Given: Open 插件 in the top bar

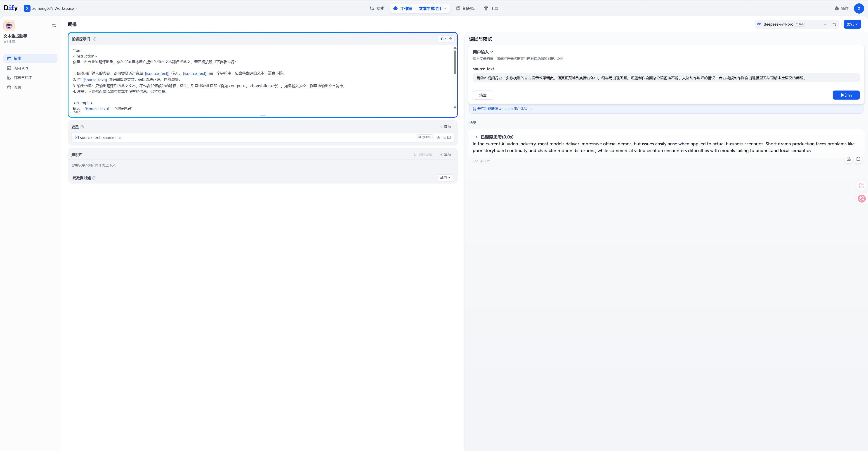Looking at the screenshot, I should (x=842, y=8).
